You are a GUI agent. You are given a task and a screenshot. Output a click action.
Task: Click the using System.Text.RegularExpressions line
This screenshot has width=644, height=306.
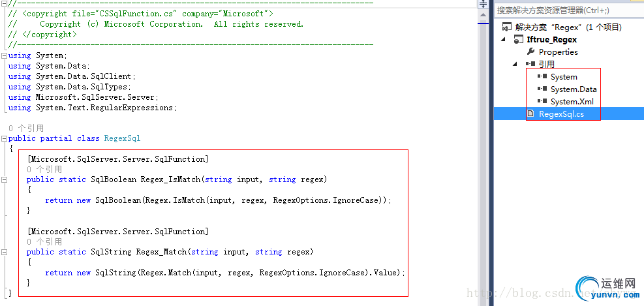(93, 108)
